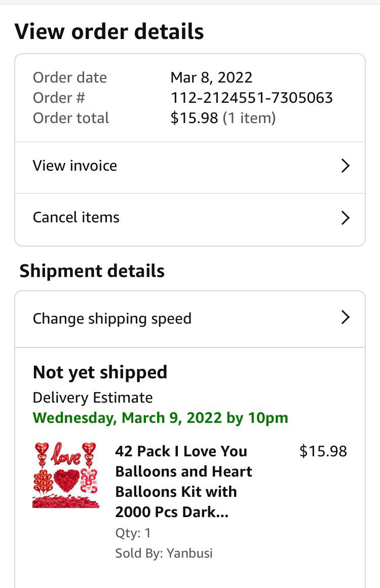Open the heart balloons product thumbnail

[x=66, y=475]
